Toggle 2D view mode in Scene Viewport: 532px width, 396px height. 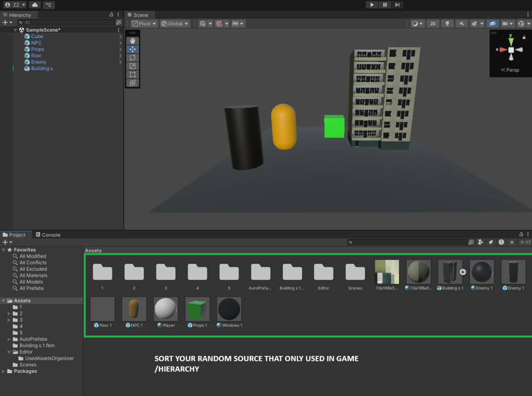(433, 24)
